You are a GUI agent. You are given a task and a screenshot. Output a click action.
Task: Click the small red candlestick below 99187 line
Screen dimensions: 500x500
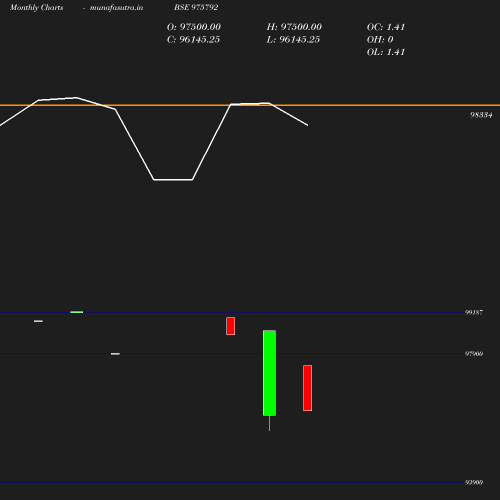point(231,326)
